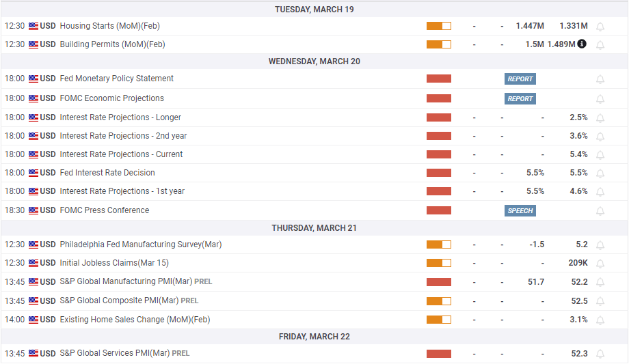Click the Wednesday, March 20 date header
Screen dimensions: 629x364
click(x=314, y=61)
